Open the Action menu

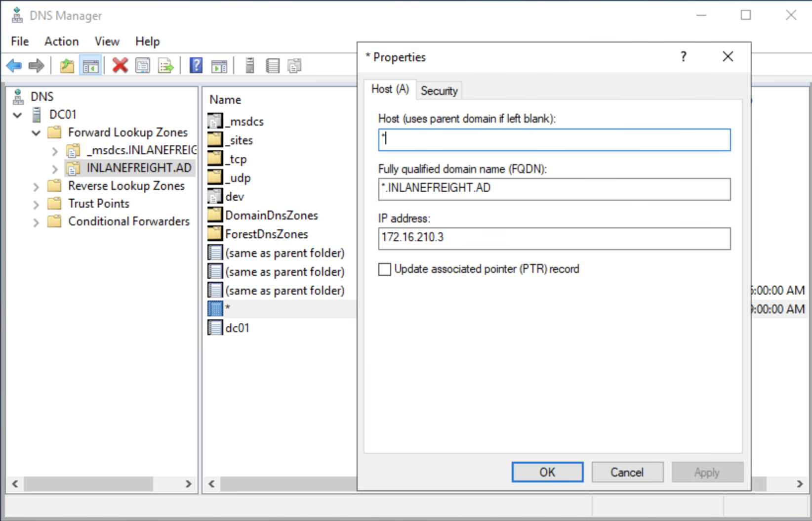pyautogui.click(x=61, y=42)
